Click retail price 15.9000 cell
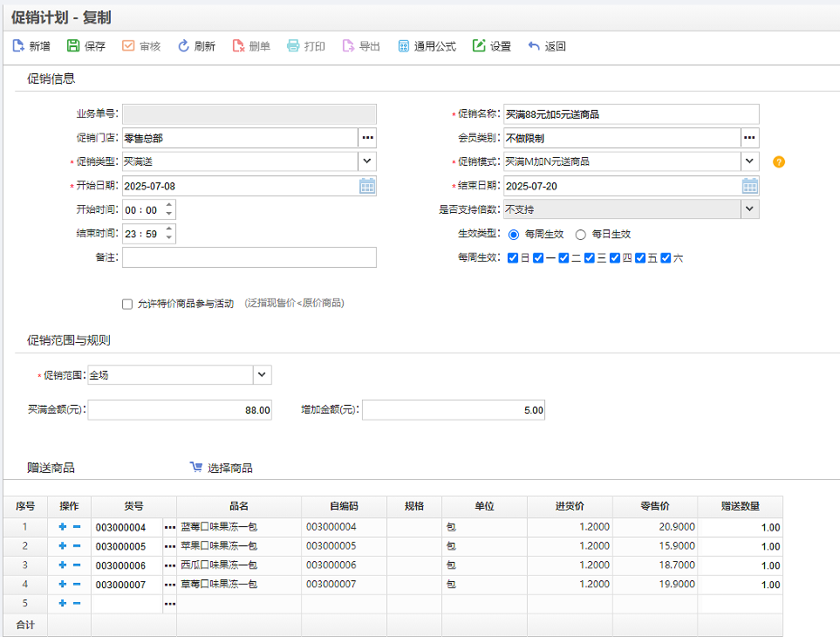The height and width of the screenshot is (637, 840). pos(655,546)
